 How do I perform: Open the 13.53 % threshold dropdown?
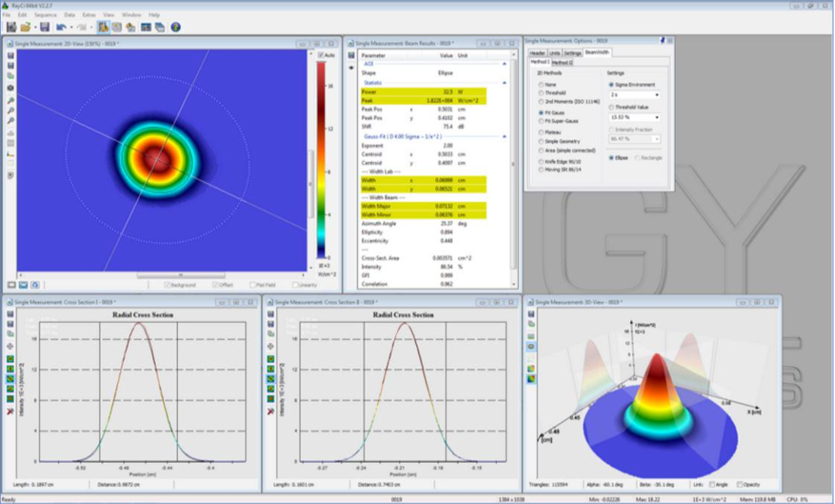pyautogui.click(x=656, y=117)
